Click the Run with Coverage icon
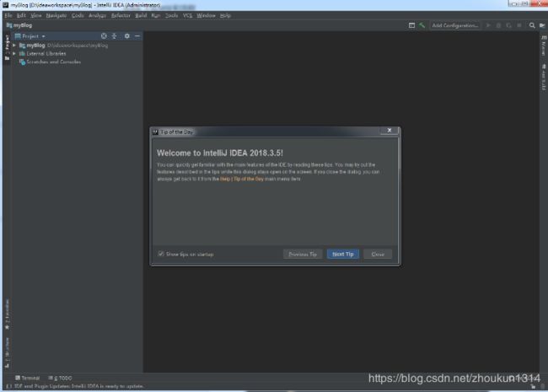This screenshot has width=548, height=392. point(509,25)
